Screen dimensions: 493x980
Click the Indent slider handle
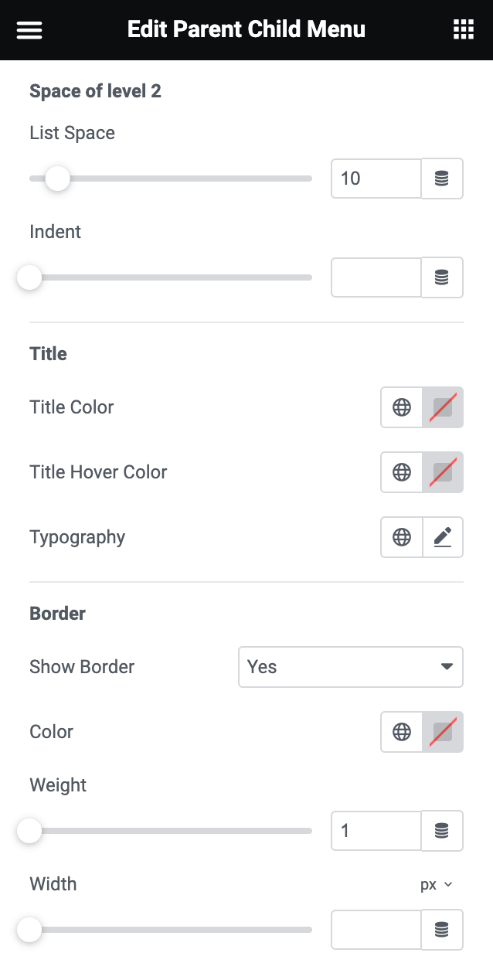[x=29, y=277]
